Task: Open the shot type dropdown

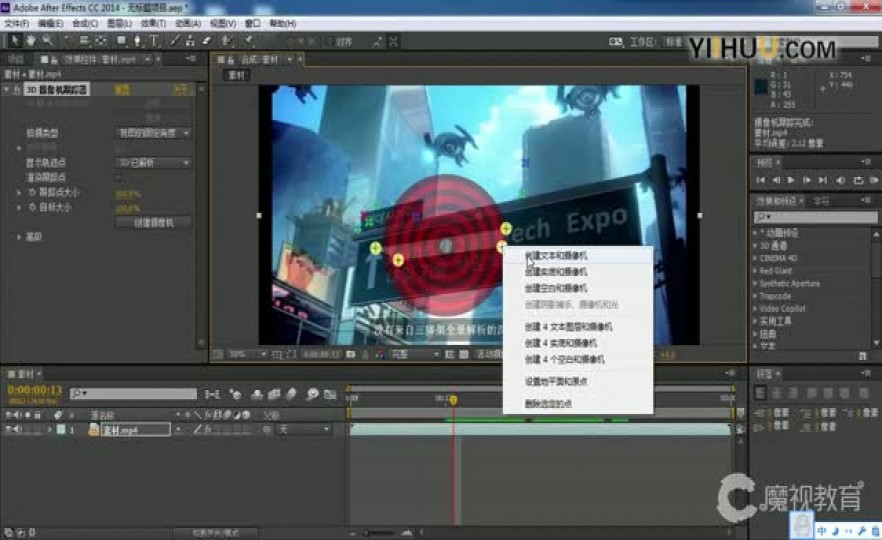Action: coord(153,133)
